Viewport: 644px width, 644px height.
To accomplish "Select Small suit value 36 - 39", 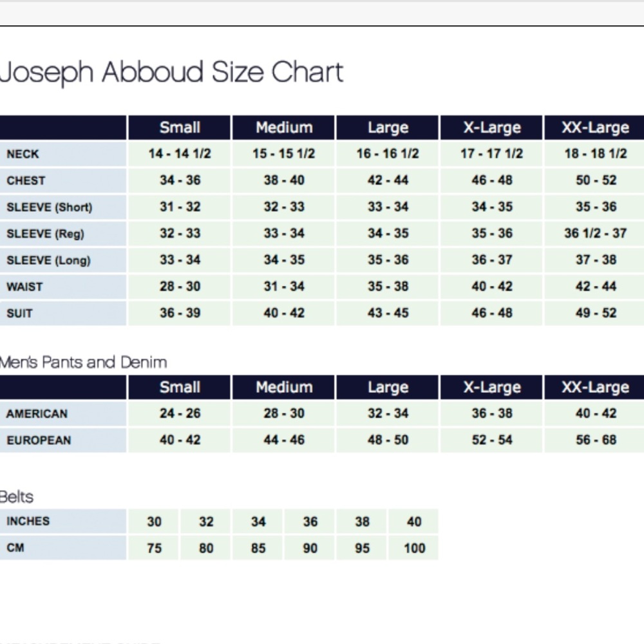I will (x=180, y=313).
